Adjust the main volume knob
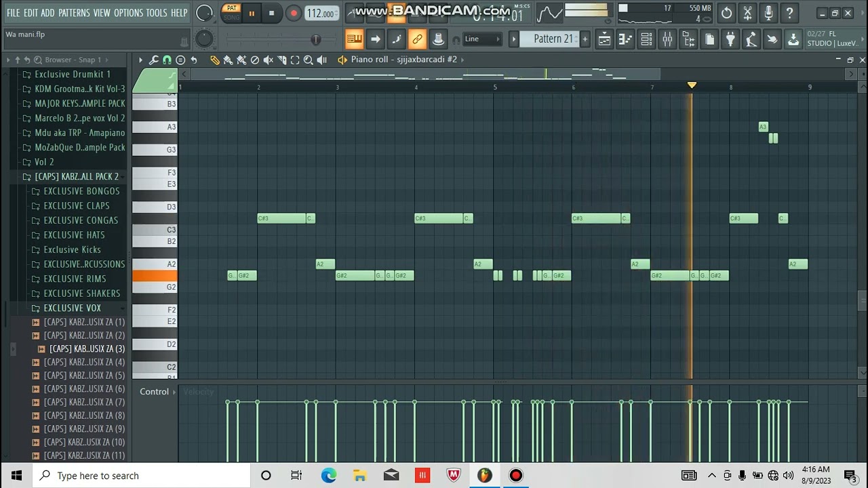 (204, 13)
